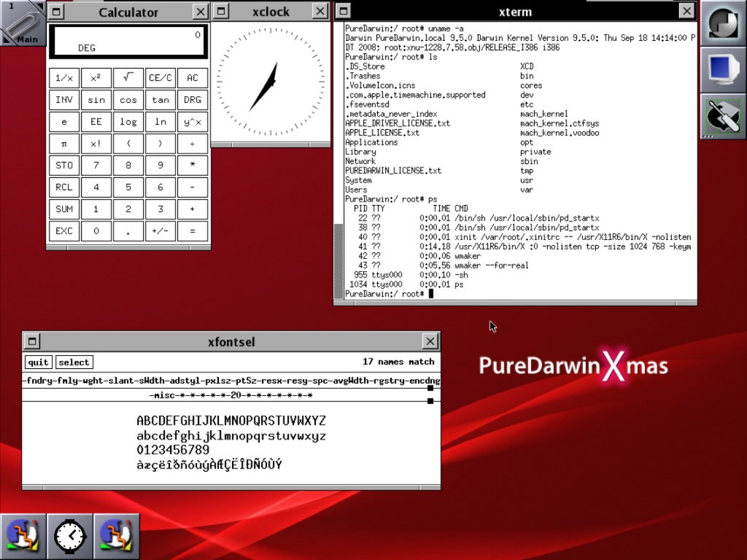Click the sin key in Calculator
Viewport: 747px width, 560px height.
[96, 99]
